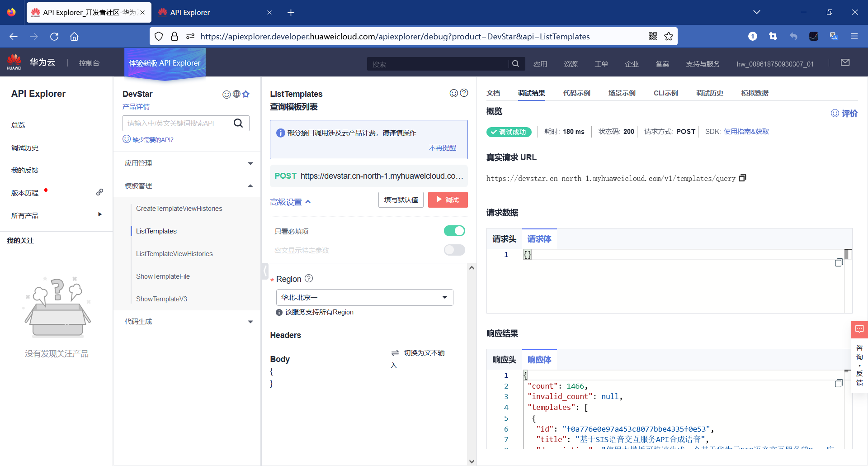This screenshot has width=868, height=466.
Task: Turn off the 只看必填项 switch
Action: point(454,231)
